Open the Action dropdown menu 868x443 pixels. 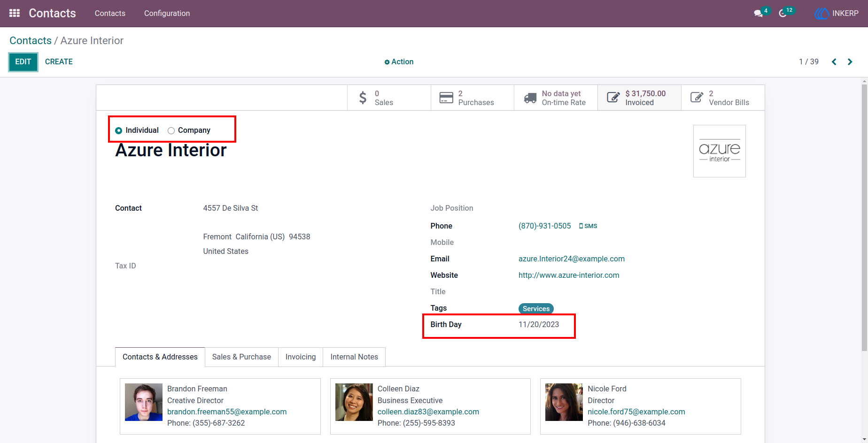click(399, 62)
